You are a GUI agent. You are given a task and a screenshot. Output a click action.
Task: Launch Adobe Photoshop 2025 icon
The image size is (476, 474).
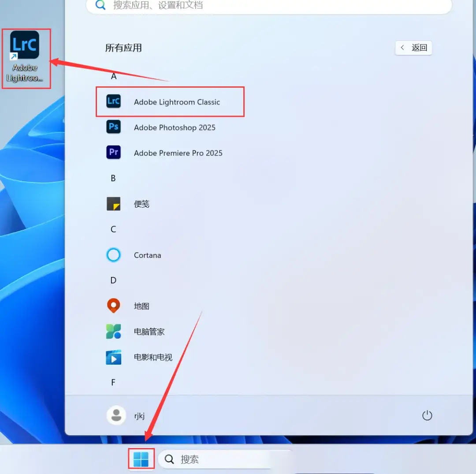point(114,127)
